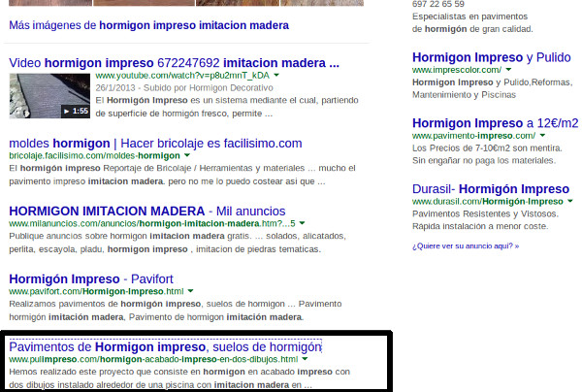
Task: Click www.pavimento-impreso.com/ URL text
Action: click(x=474, y=136)
